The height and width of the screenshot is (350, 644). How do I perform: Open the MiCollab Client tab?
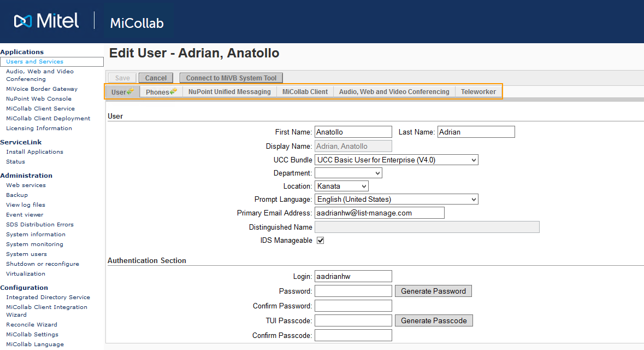pos(305,92)
